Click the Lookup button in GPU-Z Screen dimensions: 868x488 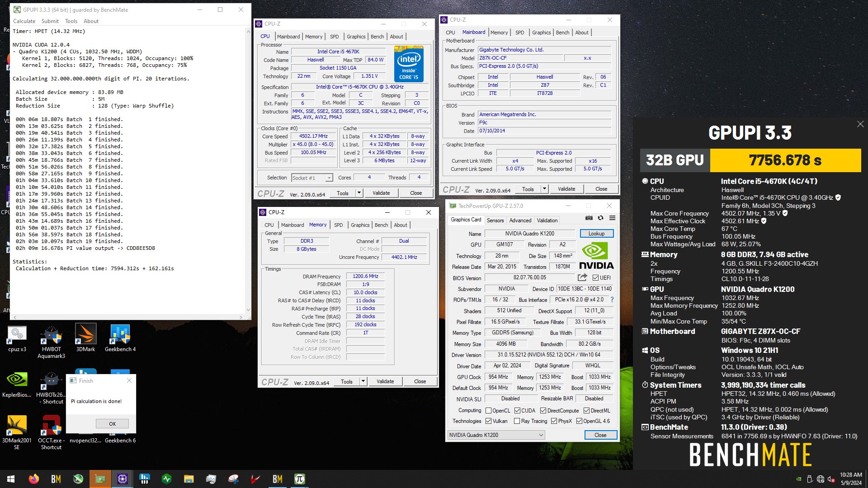click(596, 234)
